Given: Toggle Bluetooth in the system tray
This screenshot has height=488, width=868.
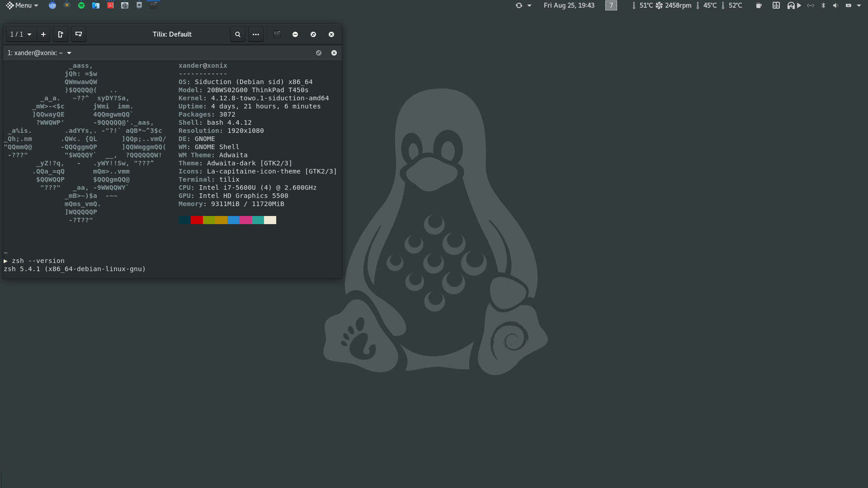Looking at the screenshot, I should point(823,5).
